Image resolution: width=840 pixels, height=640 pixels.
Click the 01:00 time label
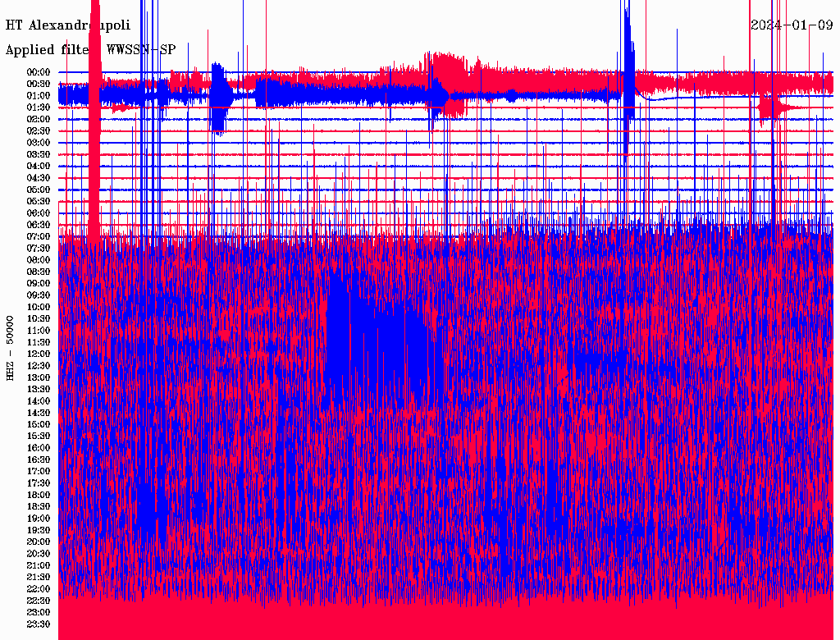point(39,96)
